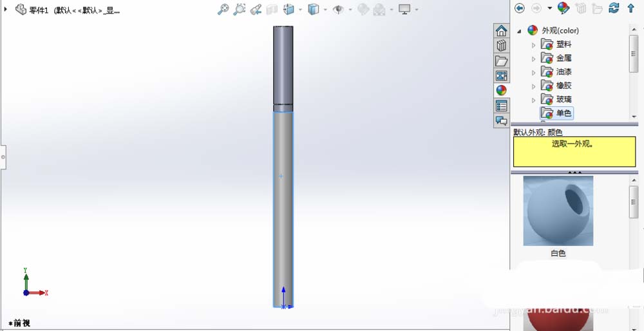Select the dark upper cylinder section of the part
This screenshot has width=644, height=331.
tap(283, 65)
